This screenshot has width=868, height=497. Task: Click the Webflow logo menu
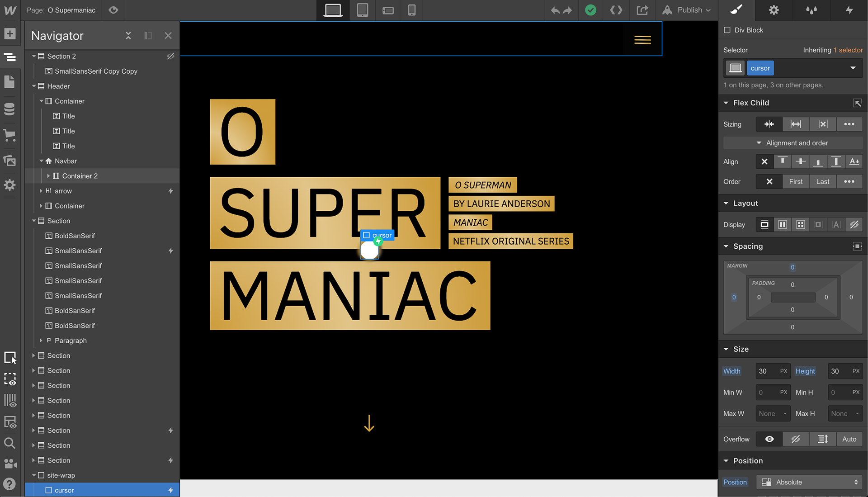[x=10, y=10]
